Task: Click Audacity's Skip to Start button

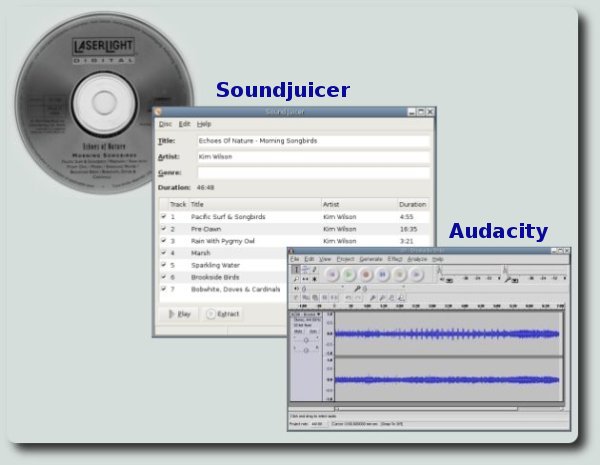Action: [332, 274]
